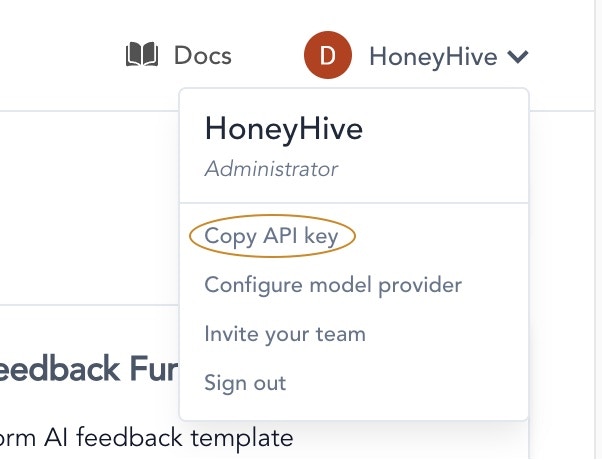The height and width of the screenshot is (460, 602).
Task: Open the Docs book icon
Action: (142, 55)
